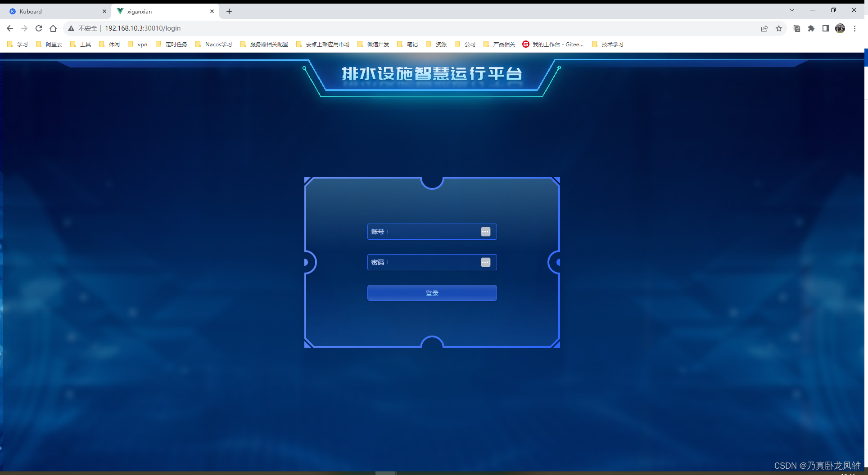The width and height of the screenshot is (868, 475).
Task: Click the browser forward arrow
Action: (x=24, y=28)
